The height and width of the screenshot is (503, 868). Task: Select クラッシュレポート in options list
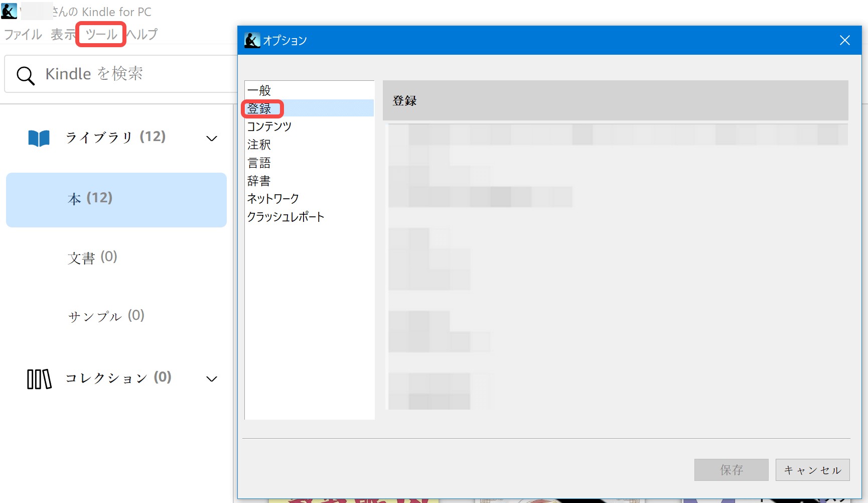(x=309, y=217)
